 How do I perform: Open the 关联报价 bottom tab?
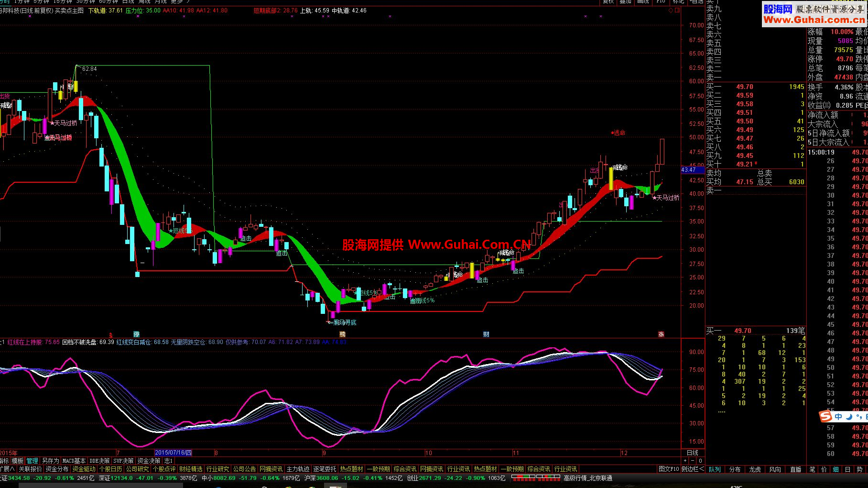(x=31, y=469)
